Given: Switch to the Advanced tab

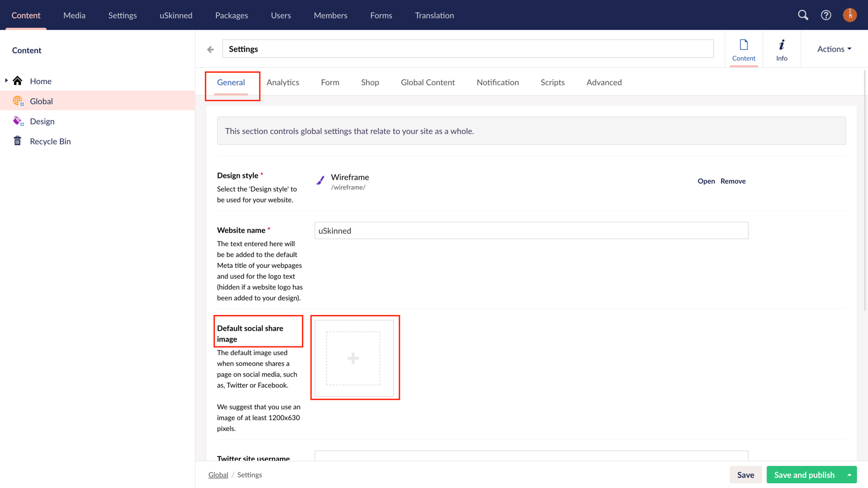Looking at the screenshot, I should 604,82.
